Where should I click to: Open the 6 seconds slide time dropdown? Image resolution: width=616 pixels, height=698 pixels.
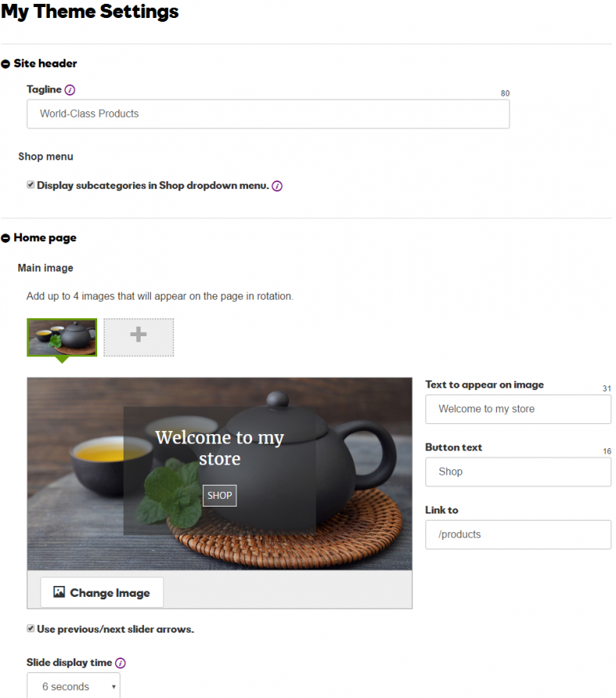point(73,686)
